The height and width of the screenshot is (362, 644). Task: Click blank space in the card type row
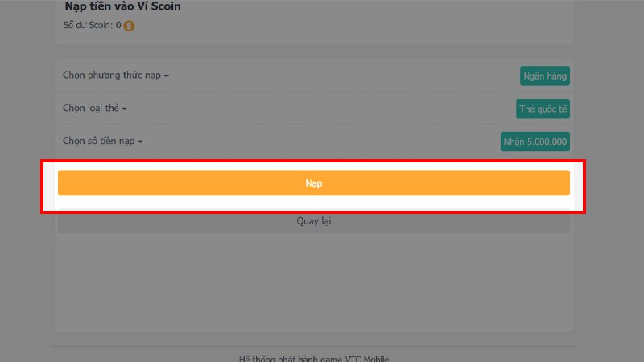coord(322,109)
